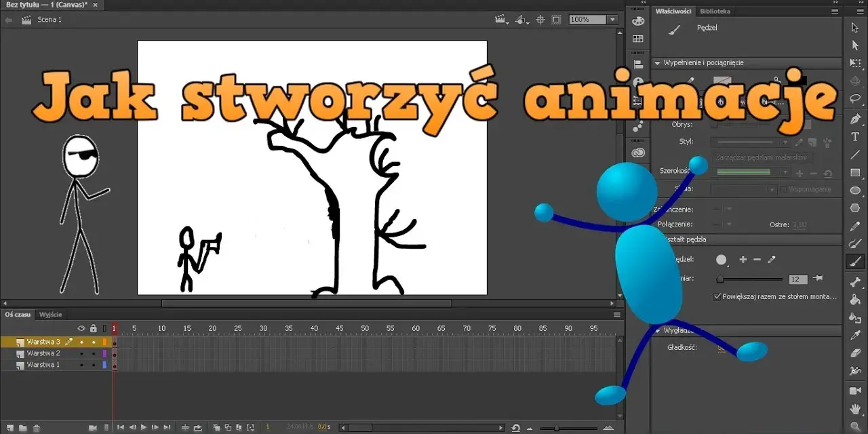868x434 pixels.
Task: Select the Selection (black arrow) tool
Action: pos(855,27)
